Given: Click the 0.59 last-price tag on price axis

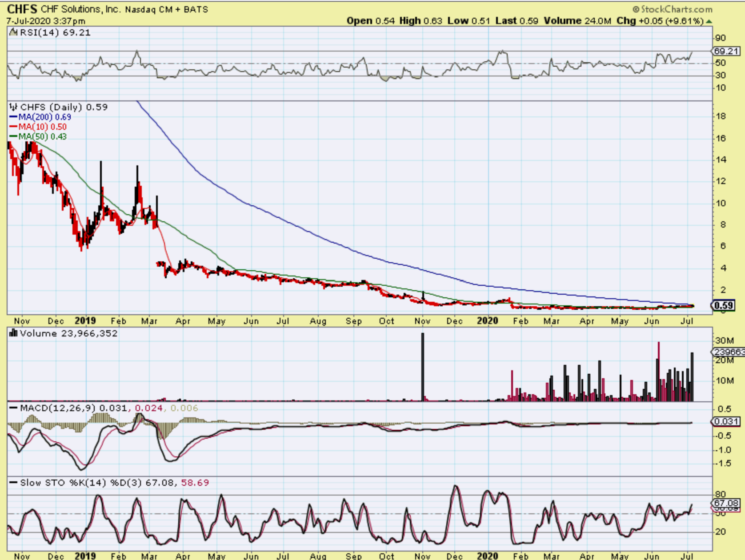Looking at the screenshot, I should 724,305.
